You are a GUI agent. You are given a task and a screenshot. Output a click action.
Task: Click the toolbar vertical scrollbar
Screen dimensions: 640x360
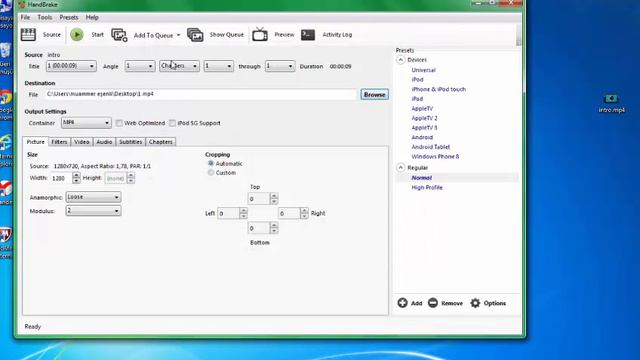coord(519,34)
